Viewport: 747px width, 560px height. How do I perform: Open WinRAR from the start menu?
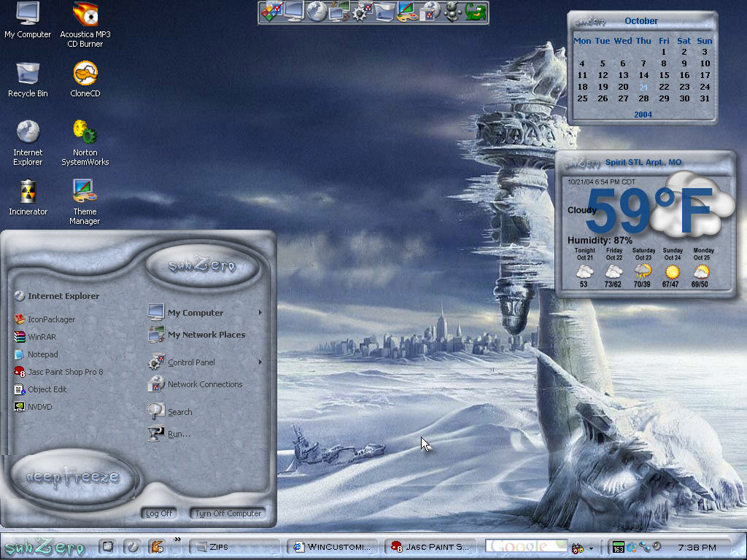36,337
